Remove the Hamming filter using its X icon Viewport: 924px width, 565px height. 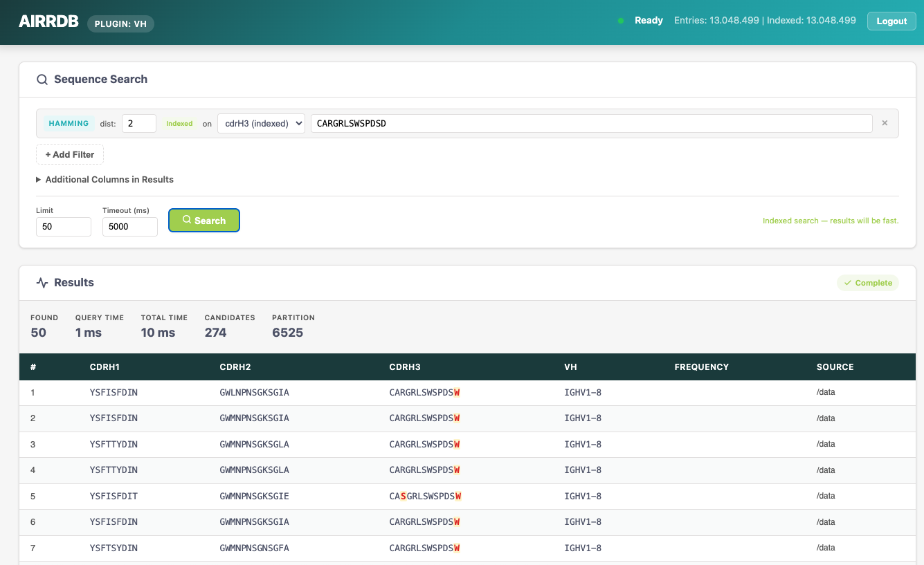tap(885, 122)
